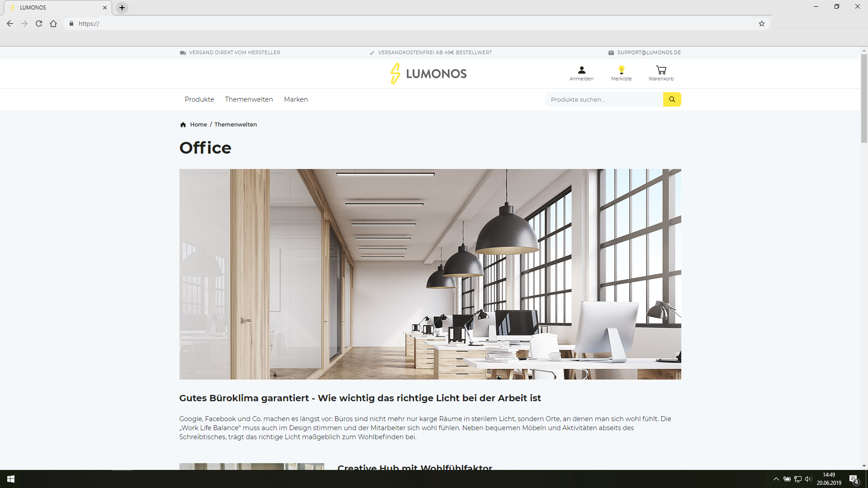Click the support@lumonos.de email link
Viewport: 868px width, 488px height.
[x=649, y=53]
